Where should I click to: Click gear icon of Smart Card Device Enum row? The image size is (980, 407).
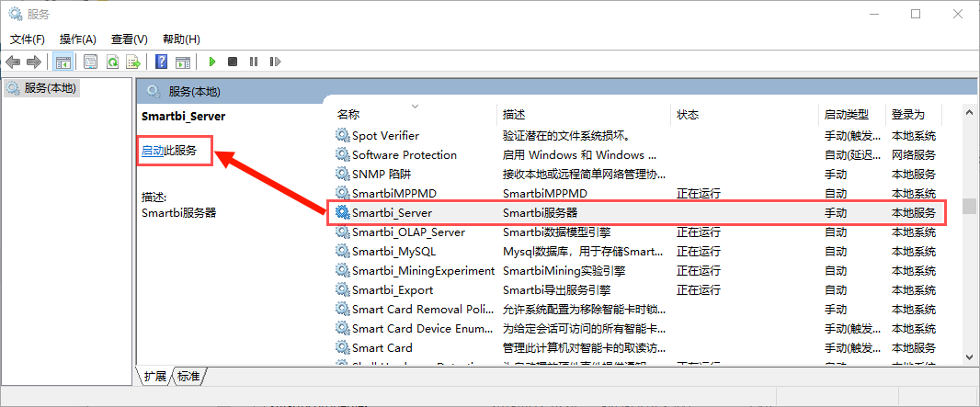pos(343,328)
